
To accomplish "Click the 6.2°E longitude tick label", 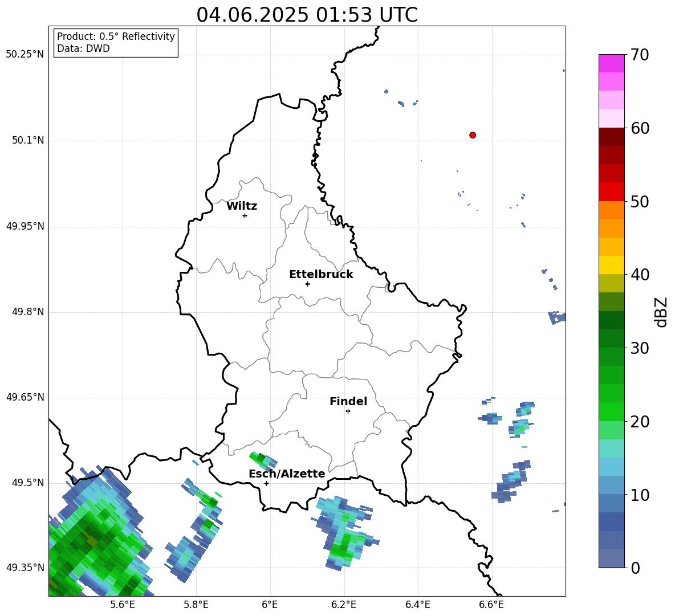I will [x=344, y=605].
